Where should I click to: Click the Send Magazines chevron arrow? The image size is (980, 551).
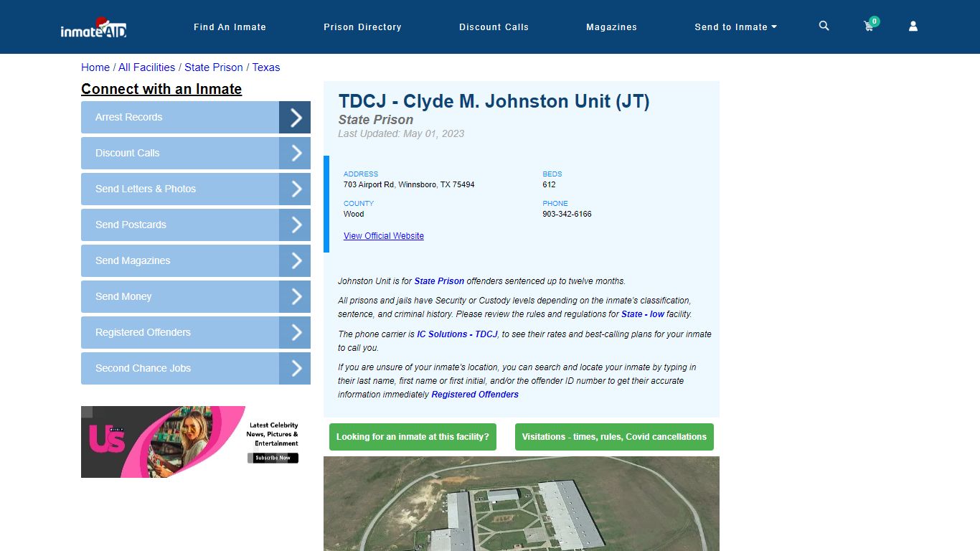pos(295,260)
